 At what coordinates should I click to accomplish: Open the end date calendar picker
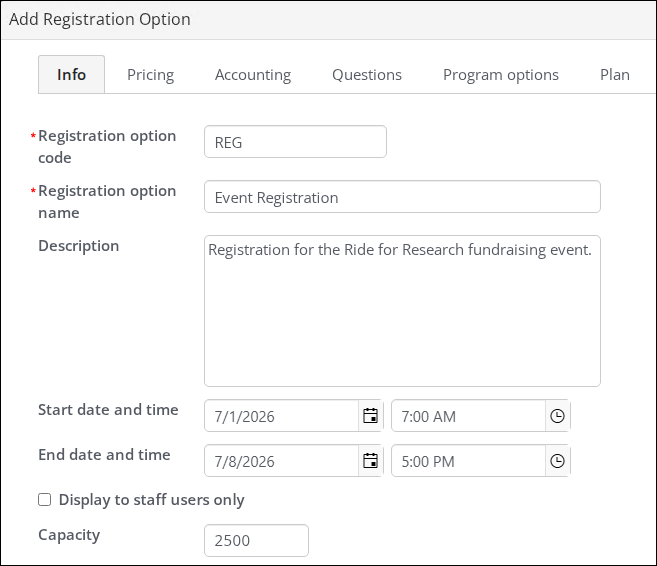pyautogui.click(x=370, y=461)
